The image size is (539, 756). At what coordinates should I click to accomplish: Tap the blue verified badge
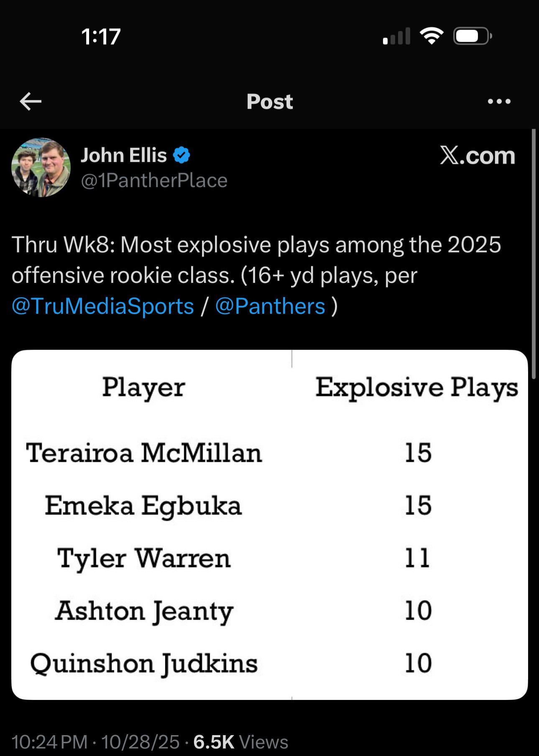pyautogui.click(x=181, y=155)
